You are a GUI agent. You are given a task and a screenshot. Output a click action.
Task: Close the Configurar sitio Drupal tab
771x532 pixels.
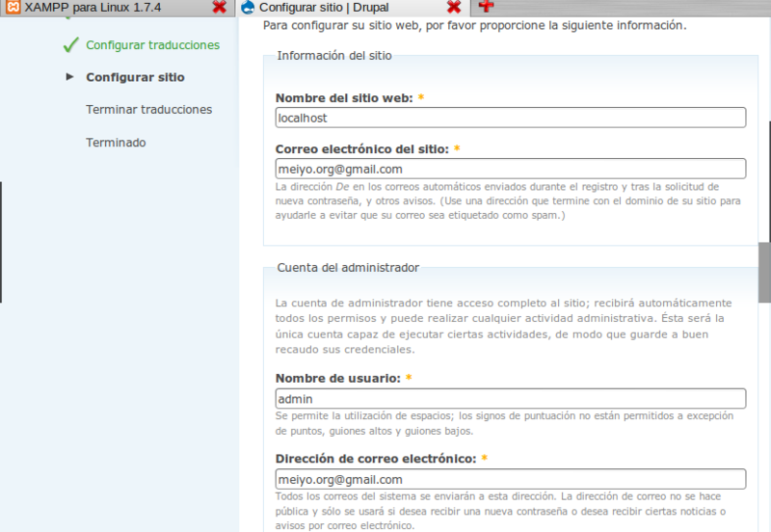(454, 8)
